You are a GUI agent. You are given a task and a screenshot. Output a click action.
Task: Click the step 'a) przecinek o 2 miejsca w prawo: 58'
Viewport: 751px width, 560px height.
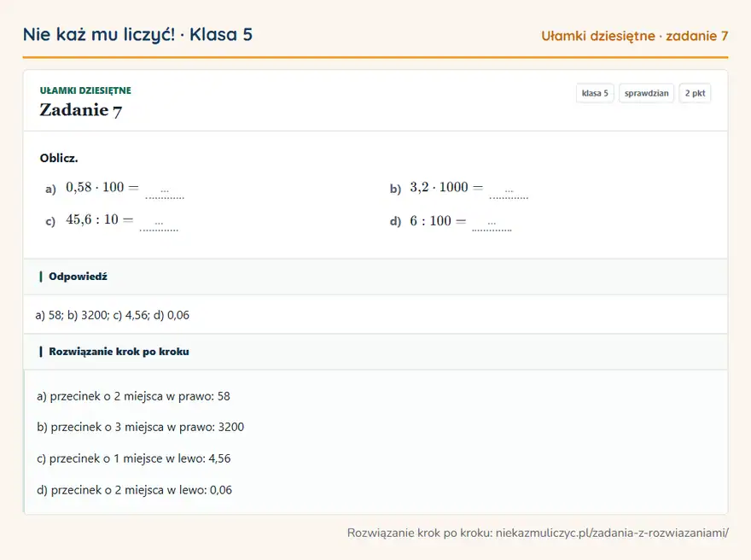pyautogui.click(x=134, y=397)
